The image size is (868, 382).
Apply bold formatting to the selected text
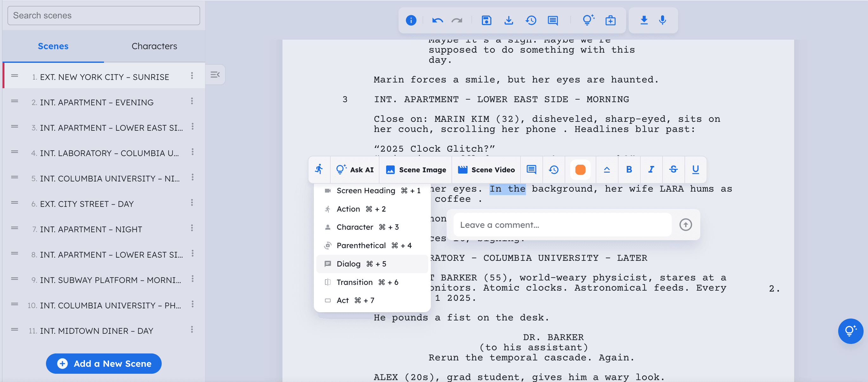coord(629,170)
